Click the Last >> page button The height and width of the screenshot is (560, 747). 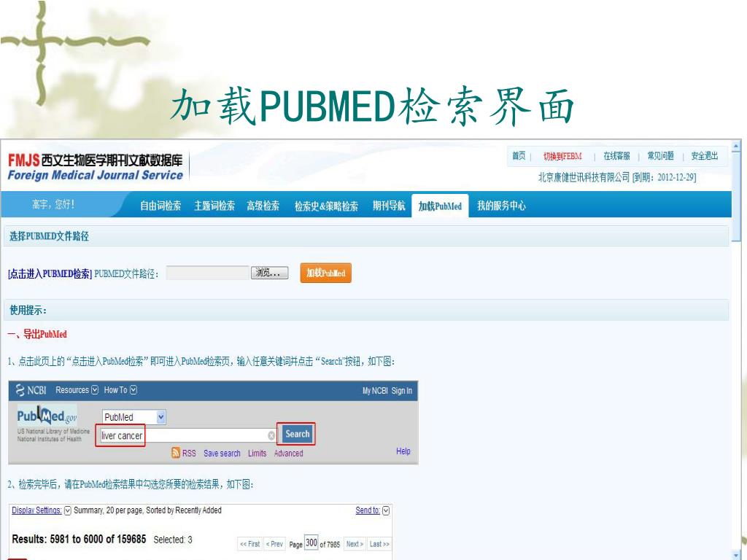379,544
